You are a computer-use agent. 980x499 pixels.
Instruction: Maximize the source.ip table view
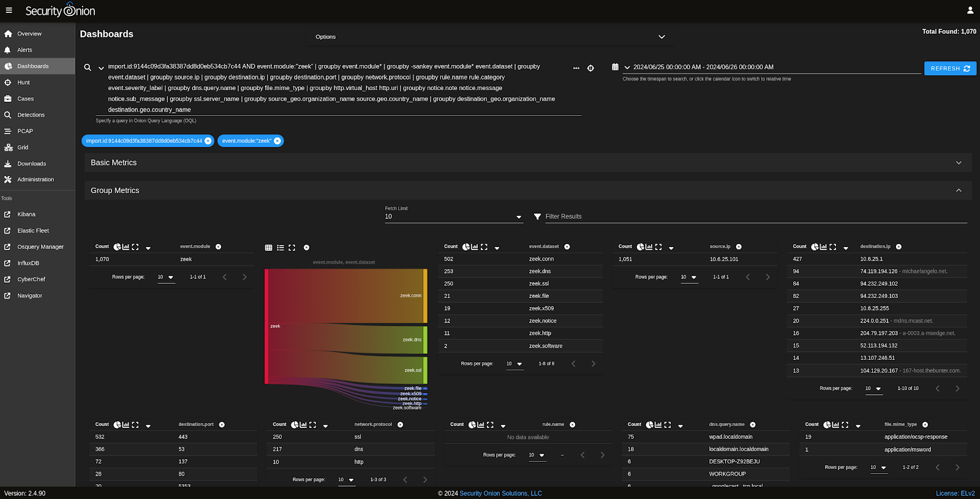coord(658,247)
